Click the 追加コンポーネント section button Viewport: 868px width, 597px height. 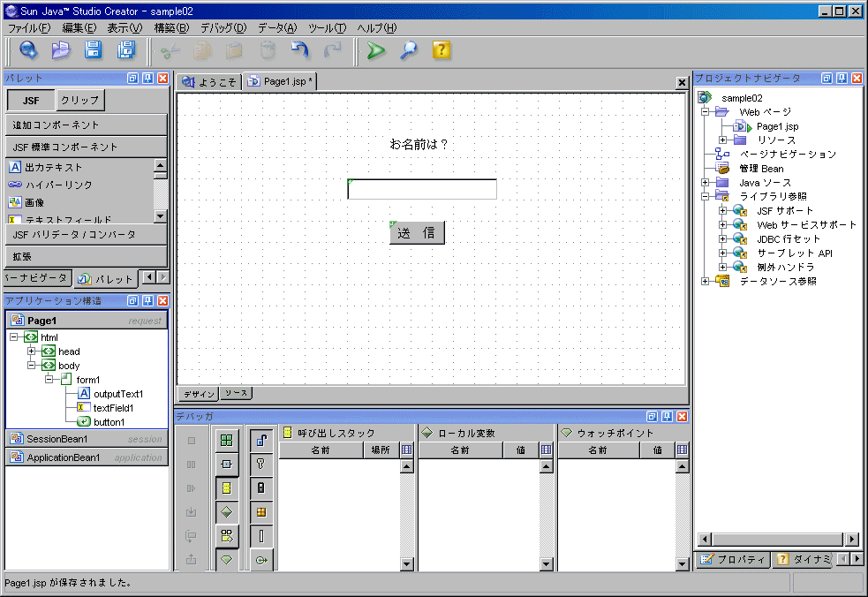pyautogui.click(x=87, y=125)
